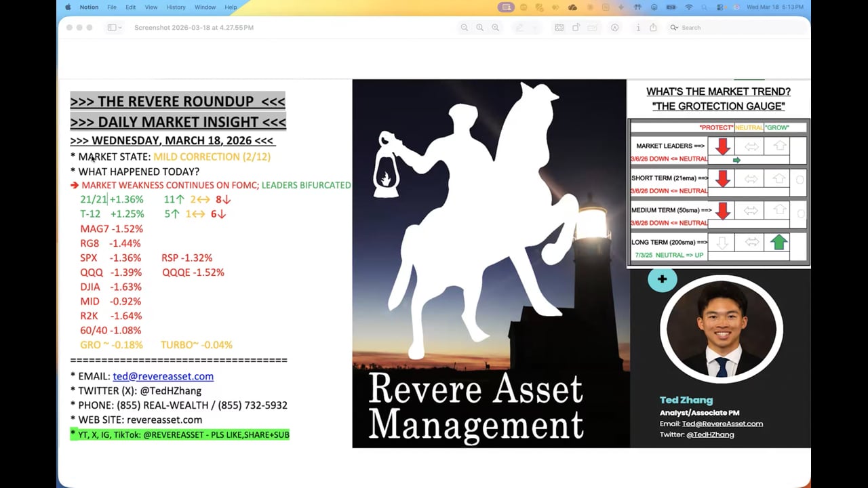Click the 'MAG7 -1.52%' row
The height and width of the screenshot is (488, 868).
pyautogui.click(x=111, y=228)
